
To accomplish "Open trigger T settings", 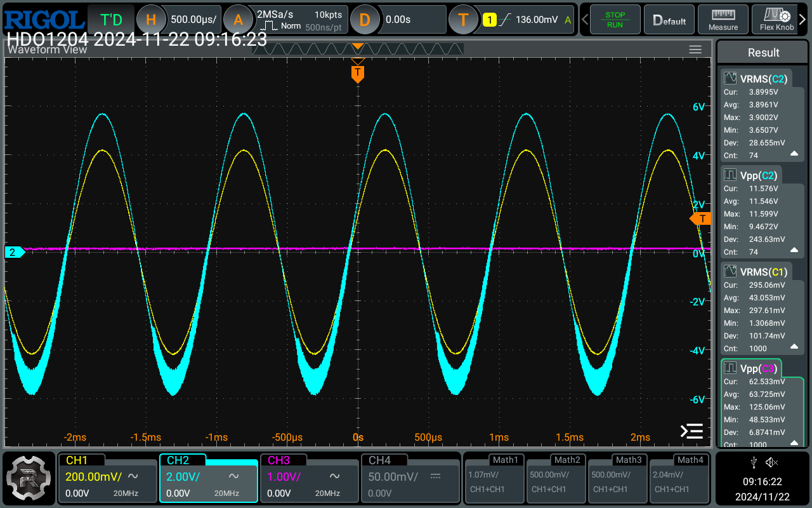I will tap(463, 20).
